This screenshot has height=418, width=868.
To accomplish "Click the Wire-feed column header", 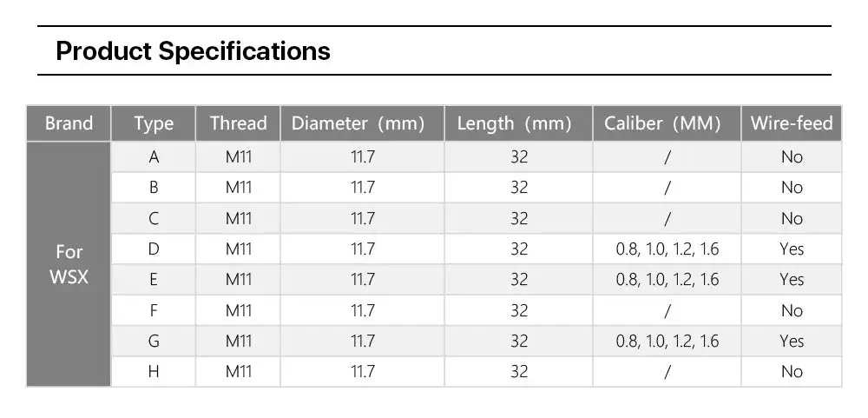I will [792, 123].
